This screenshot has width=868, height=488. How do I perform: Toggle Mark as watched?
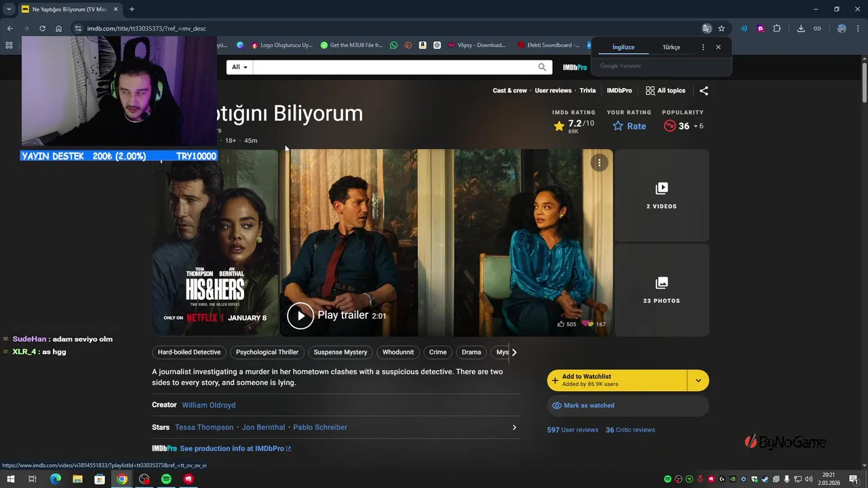(628, 405)
